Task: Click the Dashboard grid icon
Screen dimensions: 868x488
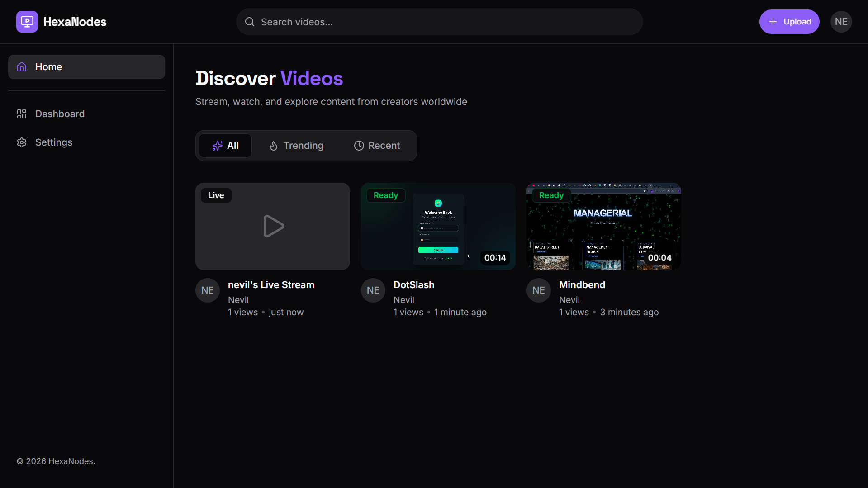Action: pos(22,114)
